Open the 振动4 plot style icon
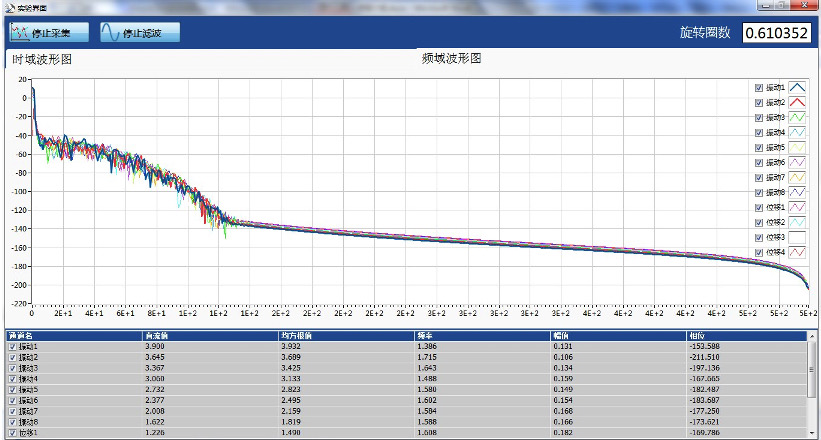Screen dimensions: 821x440 798,133
